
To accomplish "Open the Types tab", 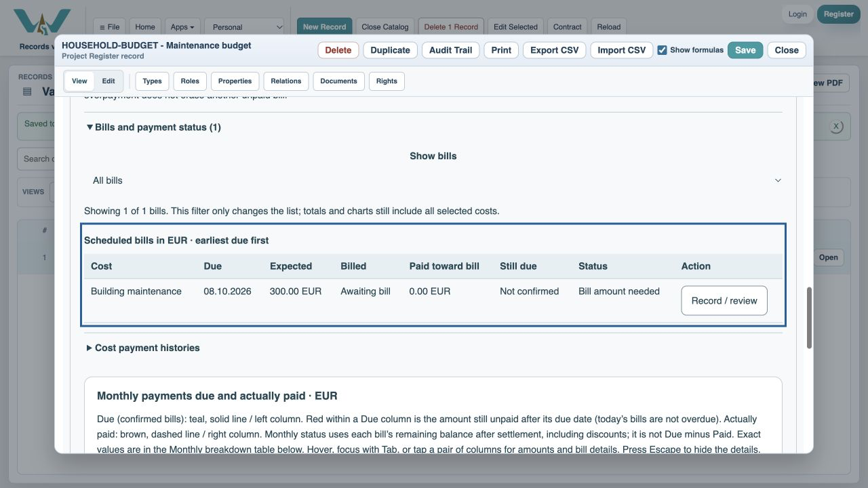I will 152,81.
